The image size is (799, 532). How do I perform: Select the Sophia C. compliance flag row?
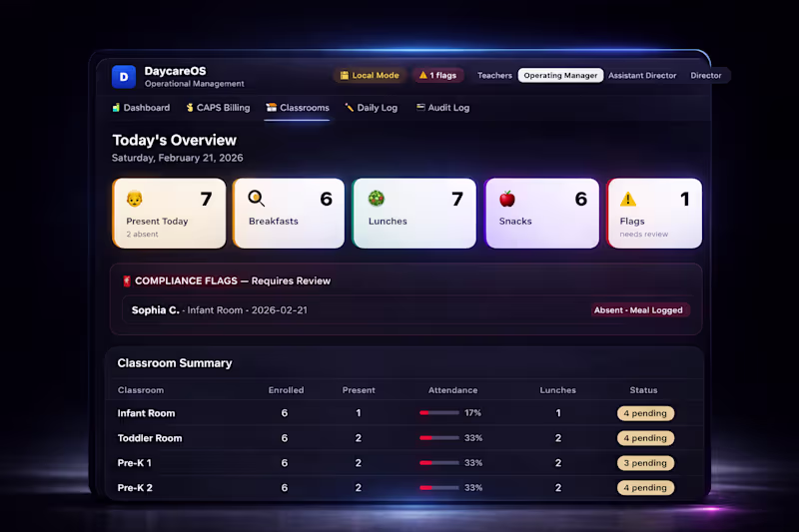(x=406, y=310)
